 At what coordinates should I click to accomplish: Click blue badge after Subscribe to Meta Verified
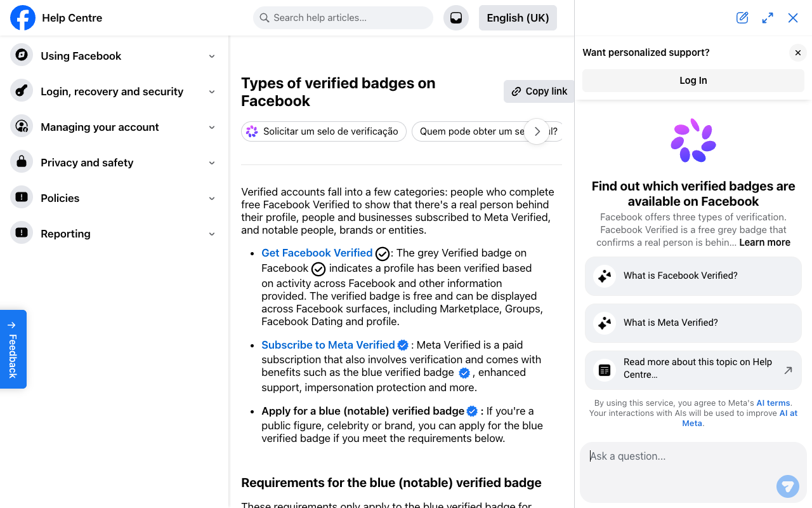click(403, 345)
